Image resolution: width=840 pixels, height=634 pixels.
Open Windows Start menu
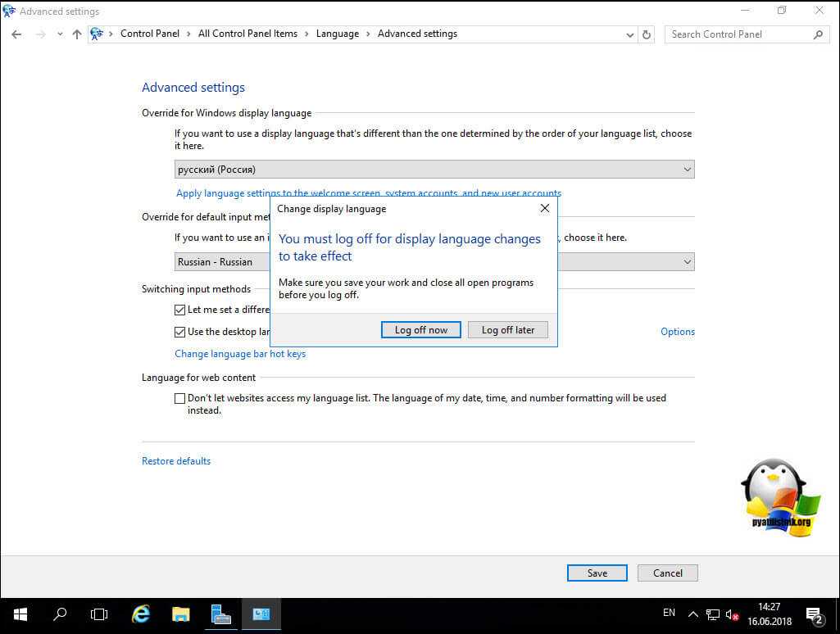(20, 614)
